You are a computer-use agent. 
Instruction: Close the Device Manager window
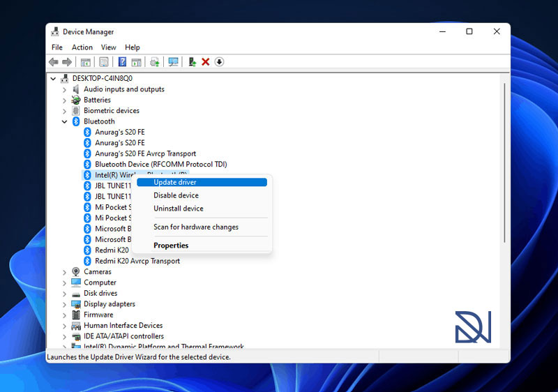tap(497, 31)
